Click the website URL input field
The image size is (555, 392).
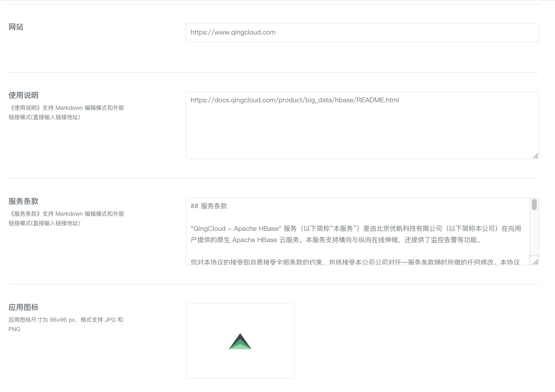(362, 33)
